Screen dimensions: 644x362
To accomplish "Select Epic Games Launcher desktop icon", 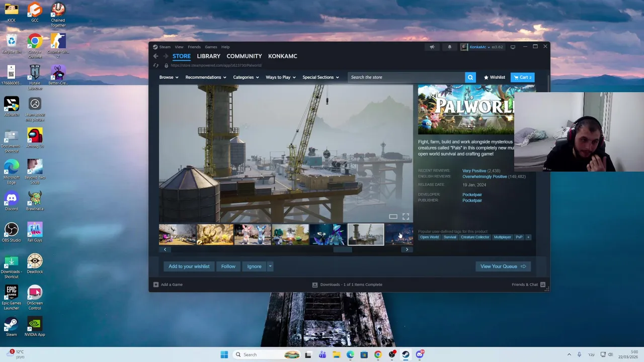I will (x=11, y=298).
